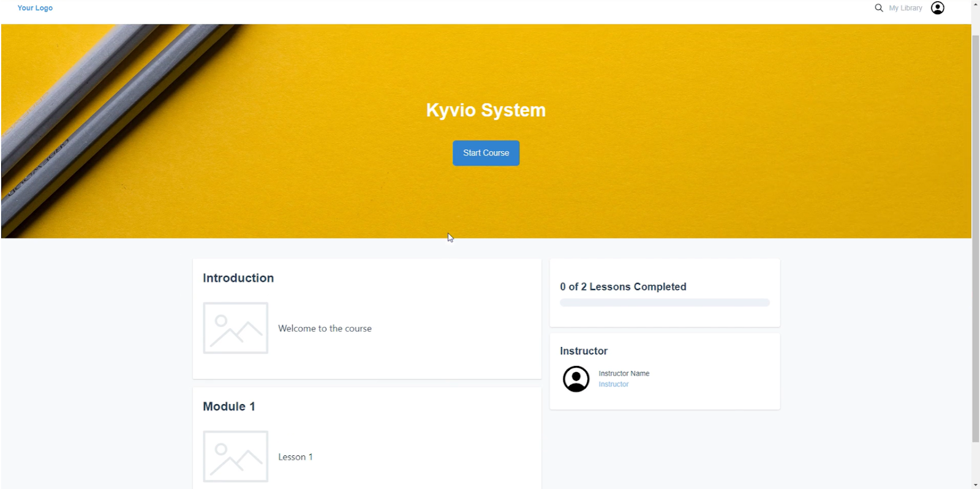Open the My Library link

pyautogui.click(x=905, y=8)
